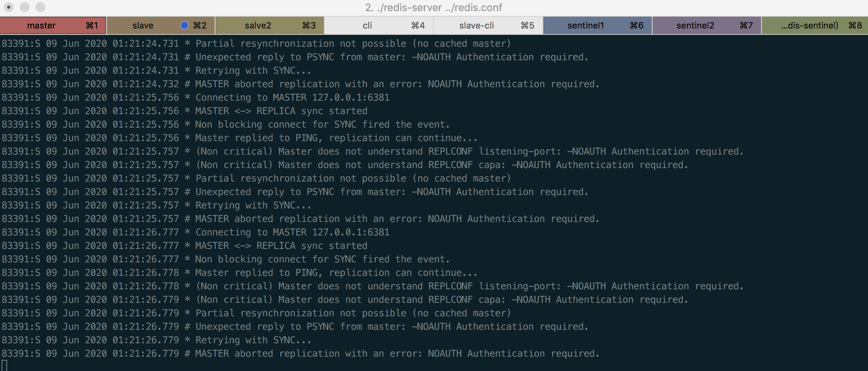Screen dimensions: 868x371
Task: Select the cli tab
Action: pyautogui.click(x=379, y=25)
